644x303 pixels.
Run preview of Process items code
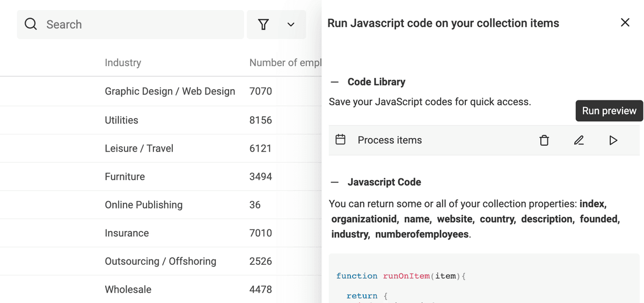point(613,140)
